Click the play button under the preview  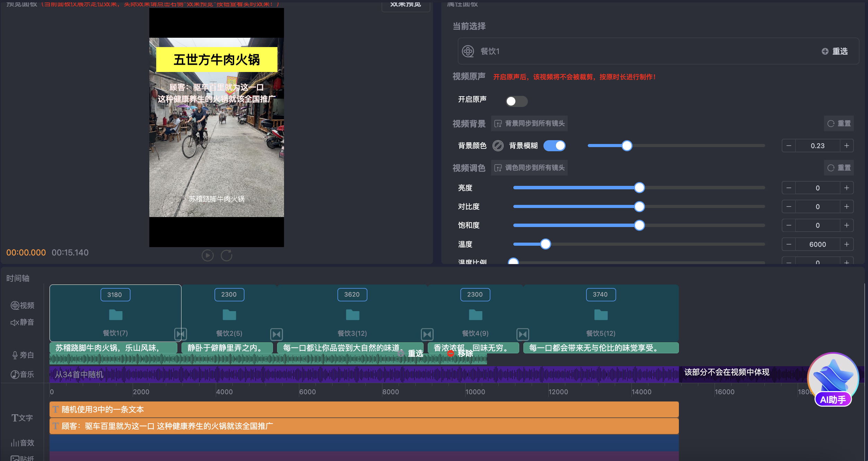207,255
